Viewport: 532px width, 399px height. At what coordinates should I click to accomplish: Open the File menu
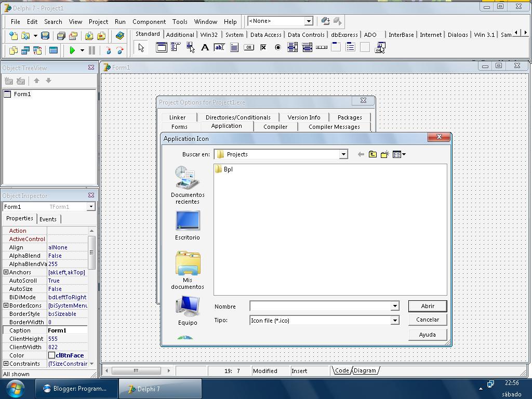15,22
